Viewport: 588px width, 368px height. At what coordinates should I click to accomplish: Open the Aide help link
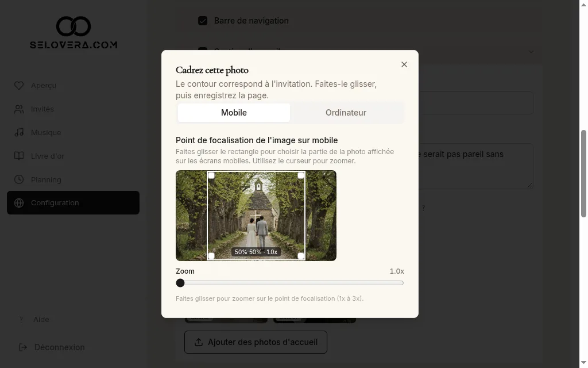(41, 320)
